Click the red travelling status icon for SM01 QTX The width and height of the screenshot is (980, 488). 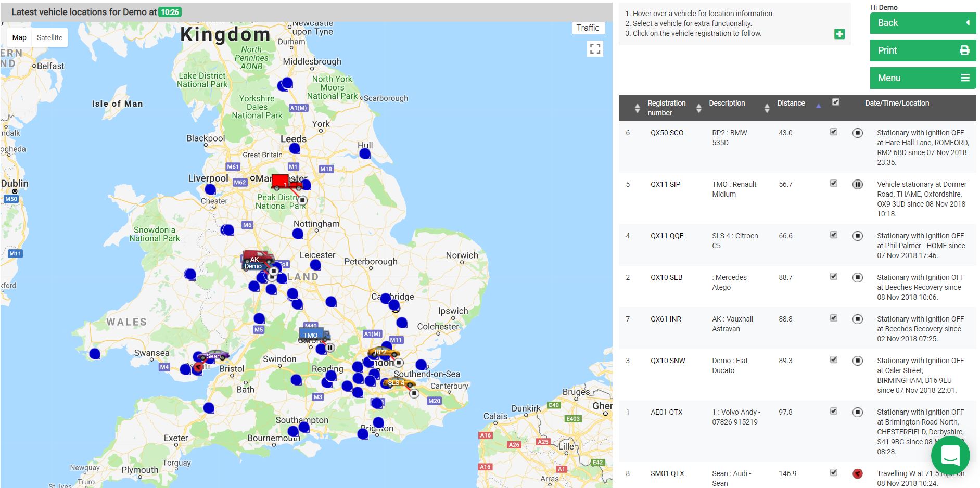point(857,473)
